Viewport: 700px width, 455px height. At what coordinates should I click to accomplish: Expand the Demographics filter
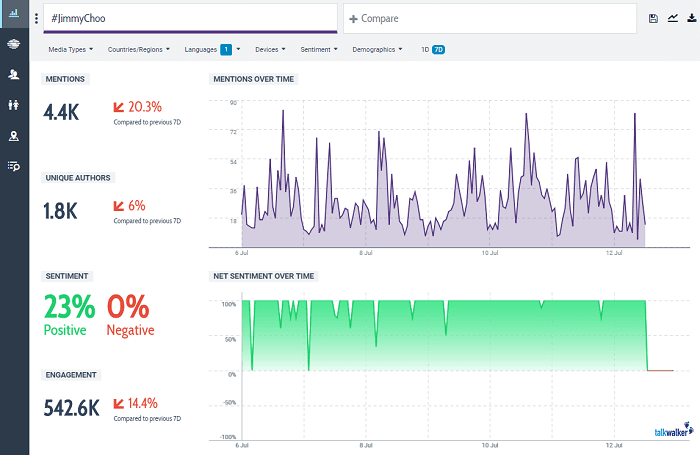pyautogui.click(x=377, y=49)
